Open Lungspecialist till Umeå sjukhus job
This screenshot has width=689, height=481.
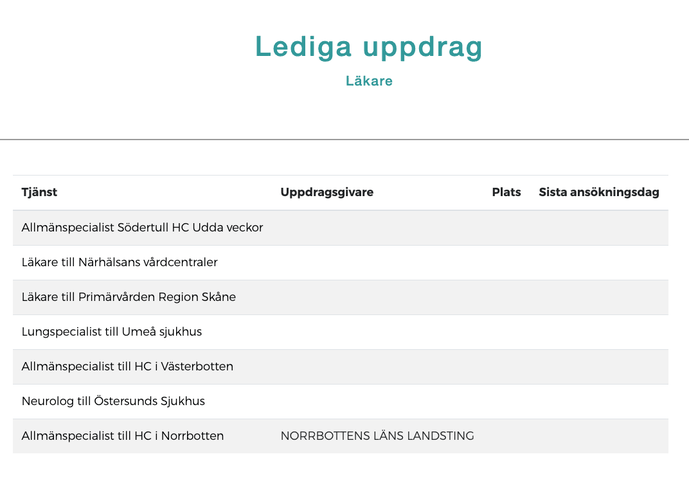[111, 331]
